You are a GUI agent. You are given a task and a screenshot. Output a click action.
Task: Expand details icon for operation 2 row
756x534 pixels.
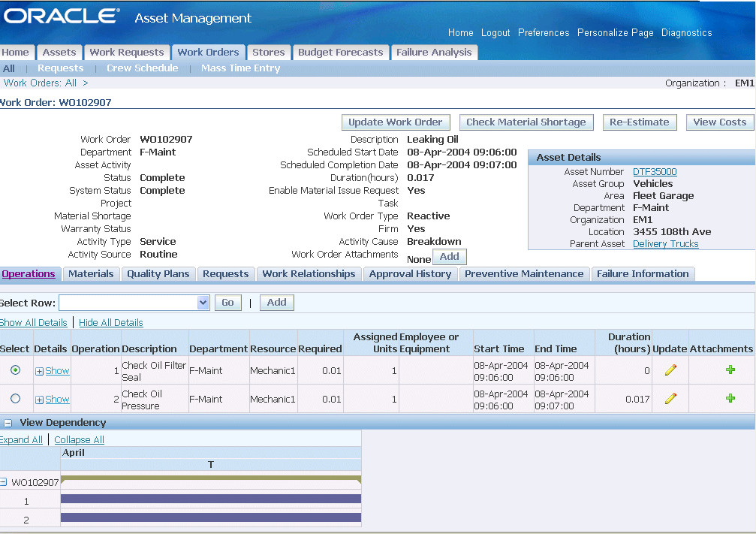[40, 400]
